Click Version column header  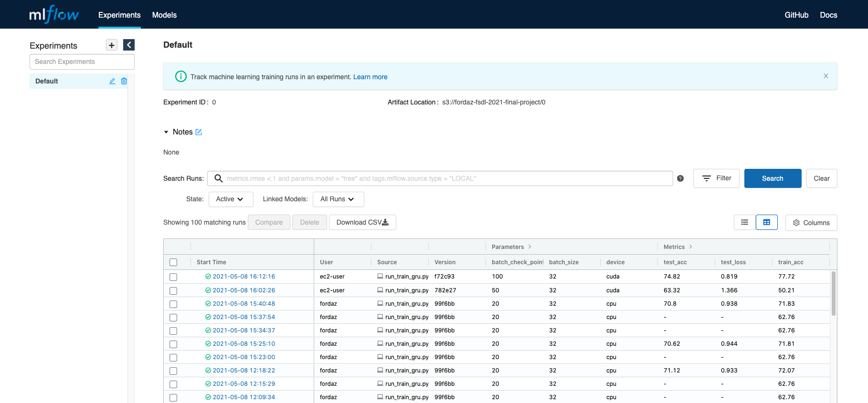(445, 262)
